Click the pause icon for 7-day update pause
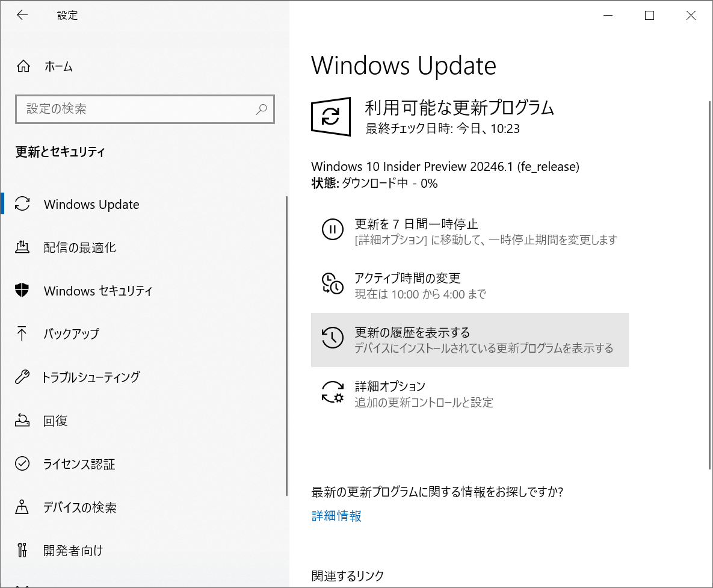This screenshot has height=588, width=713. pos(332,229)
